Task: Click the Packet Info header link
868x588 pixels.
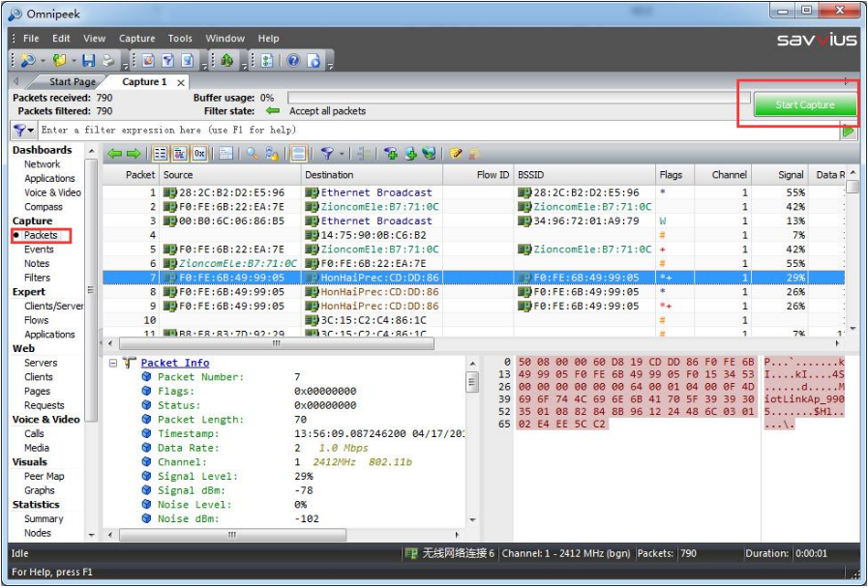Action: tap(175, 363)
